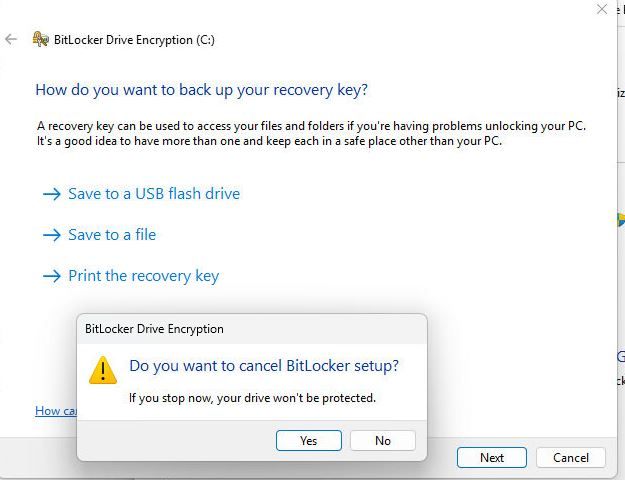The width and height of the screenshot is (625, 480).
Task: Open the partially hidden How can link
Action: (56, 411)
